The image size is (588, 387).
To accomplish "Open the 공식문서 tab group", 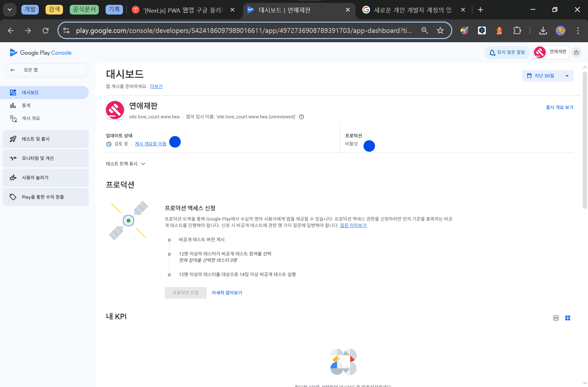I will coord(84,9).
